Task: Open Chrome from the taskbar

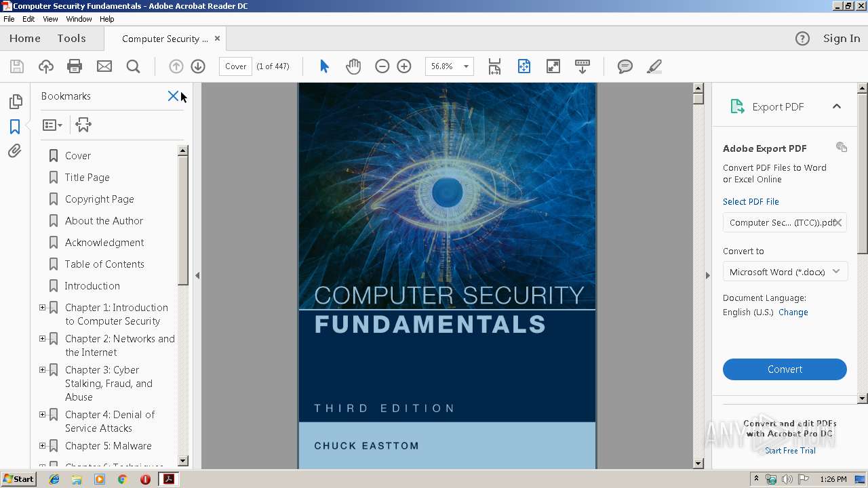Action: click(122, 479)
